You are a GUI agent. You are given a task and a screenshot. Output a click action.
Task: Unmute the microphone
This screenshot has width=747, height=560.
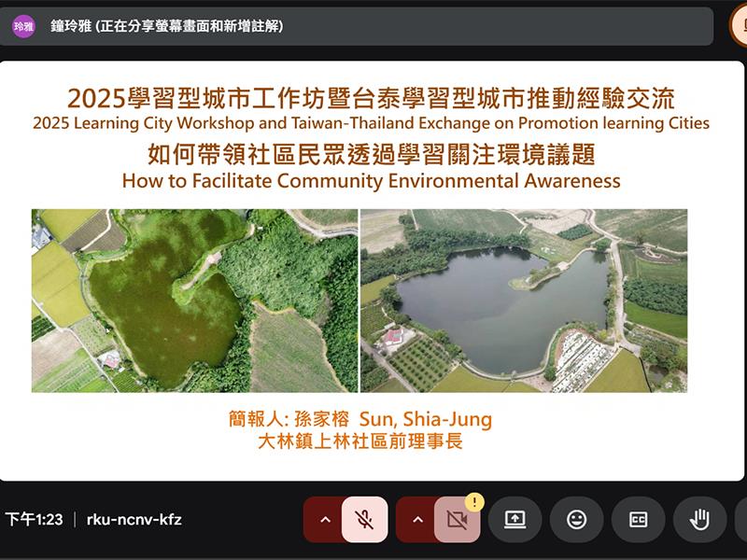pyautogui.click(x=365, y=520)
